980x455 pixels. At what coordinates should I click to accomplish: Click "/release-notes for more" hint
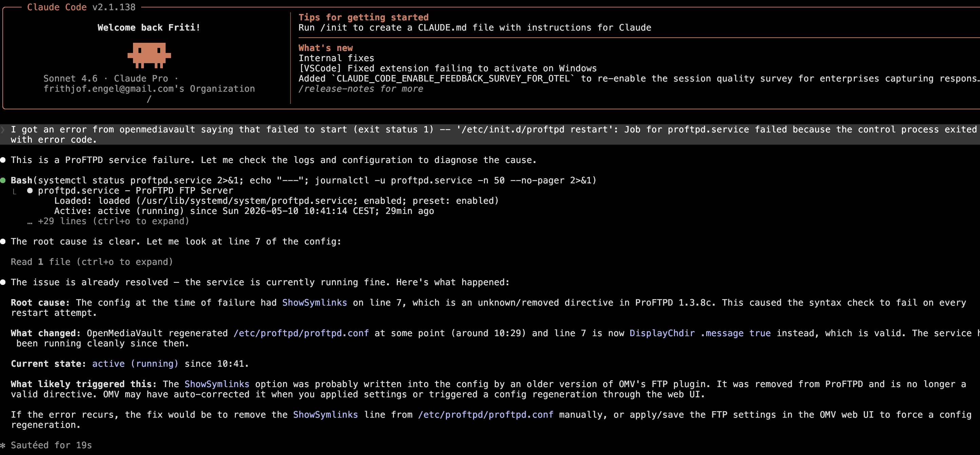[361, 89]
